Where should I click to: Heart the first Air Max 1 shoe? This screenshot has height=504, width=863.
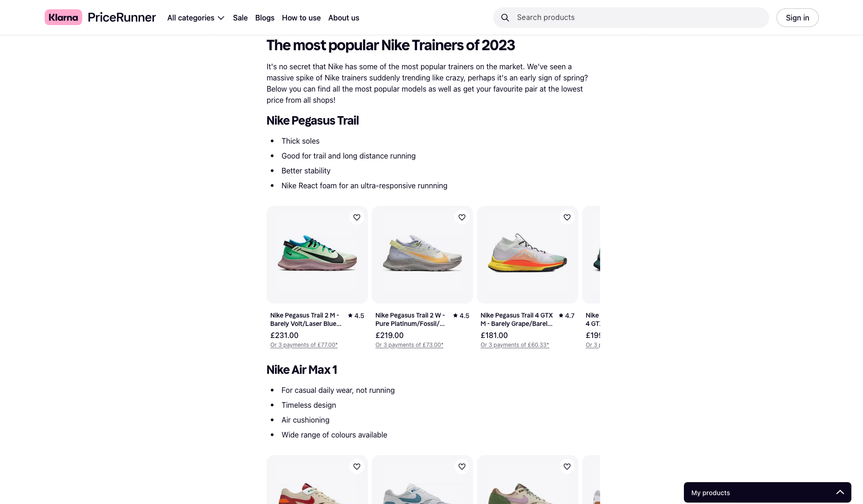click(357, 467)
